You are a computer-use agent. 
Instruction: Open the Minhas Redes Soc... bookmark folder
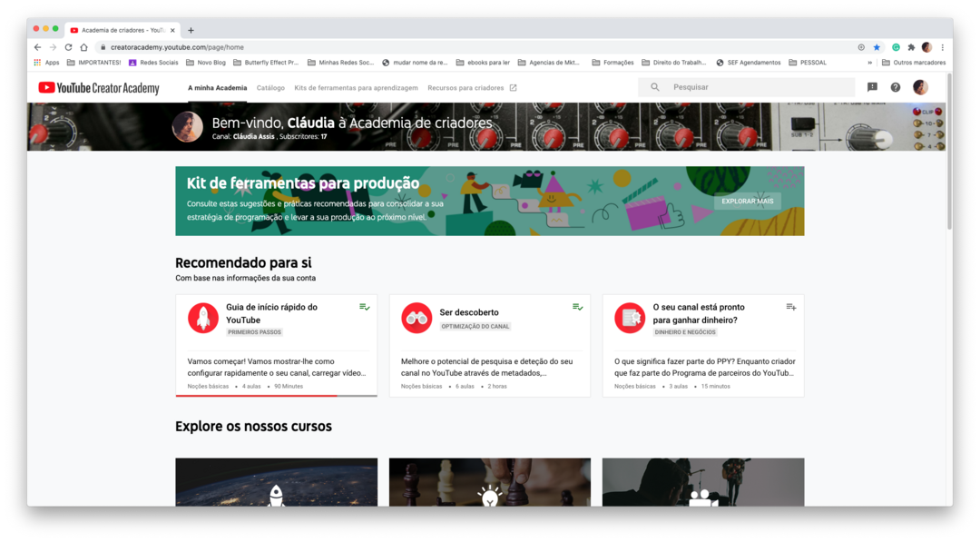click(340, 63)
